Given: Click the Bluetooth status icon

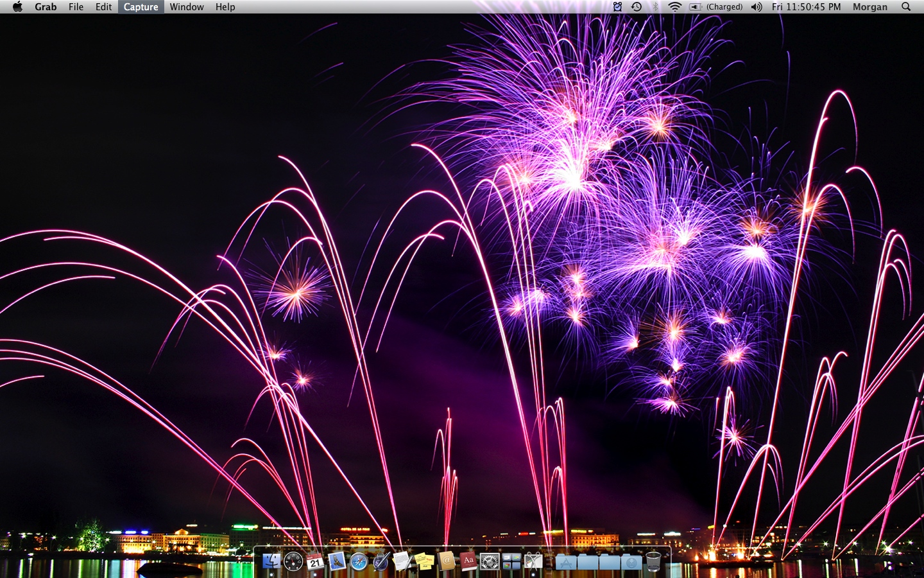Looking at the screenshot, I should click(x=655, y=6).
